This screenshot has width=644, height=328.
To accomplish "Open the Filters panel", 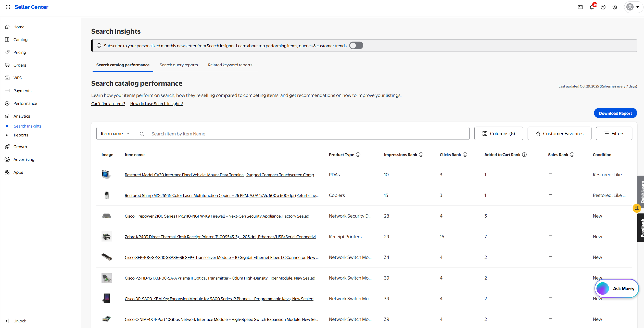I will [614, 133].
